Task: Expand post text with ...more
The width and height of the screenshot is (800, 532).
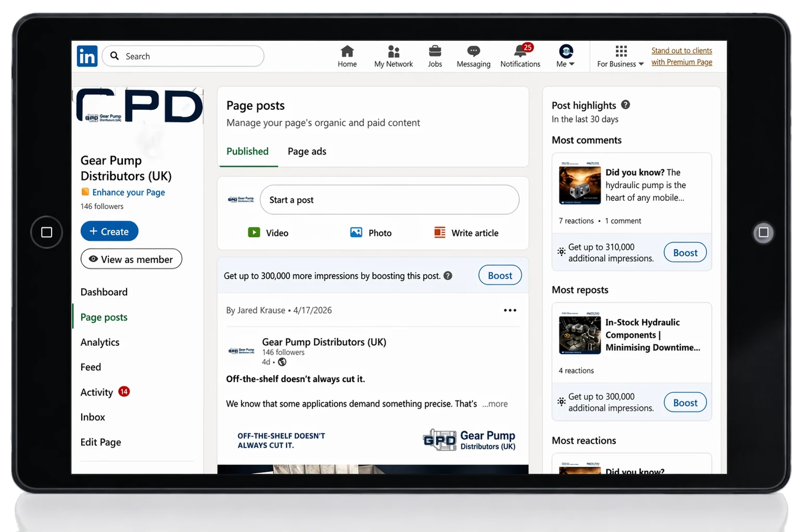Action: [x=495, y=404]
